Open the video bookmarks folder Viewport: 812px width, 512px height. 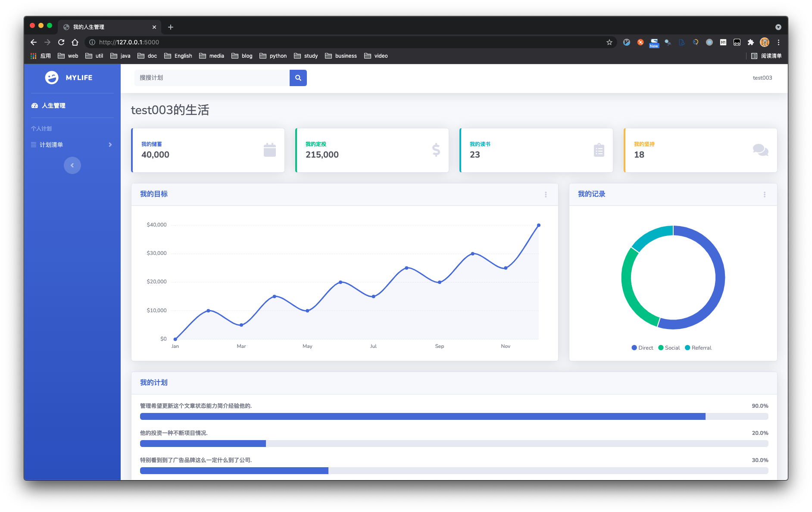[376, 56]
